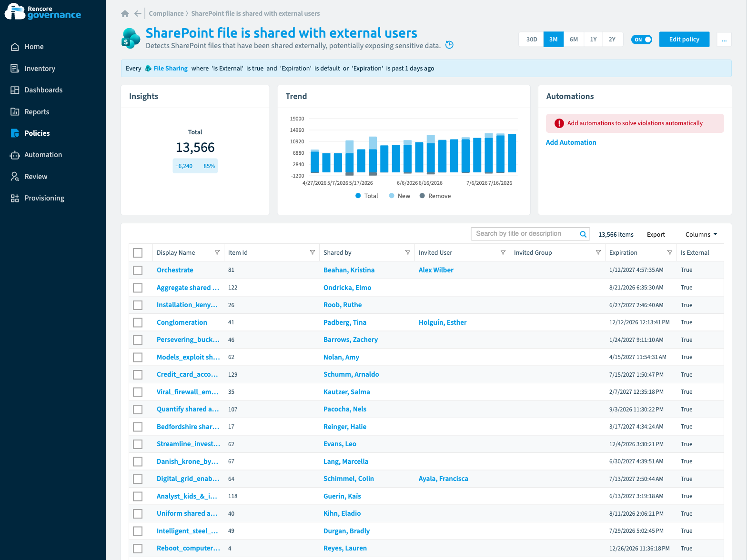
Task: Click the File Sharing entity icon
Action: 148,69
